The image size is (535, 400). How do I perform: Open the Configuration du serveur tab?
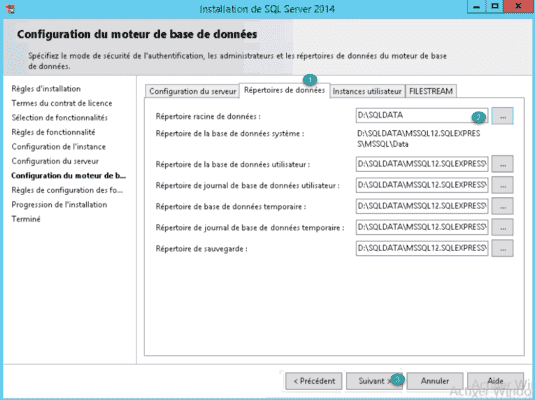[192, 91]
